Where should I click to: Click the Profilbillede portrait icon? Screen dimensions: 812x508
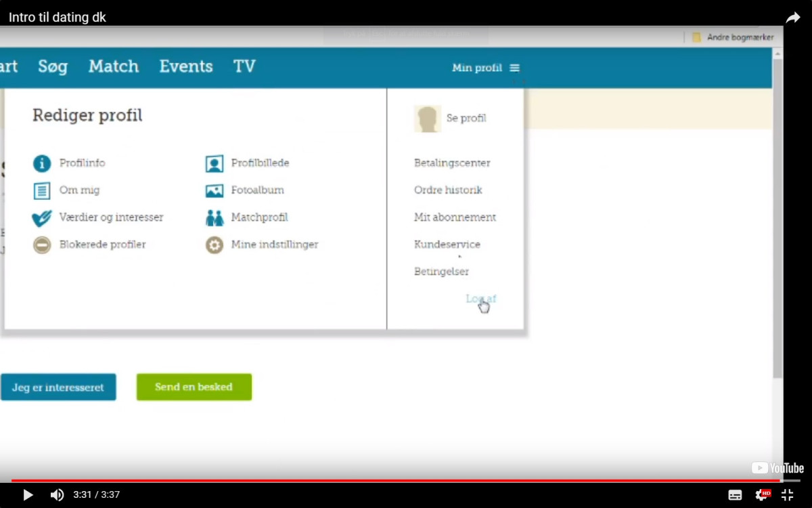point(215,163)
